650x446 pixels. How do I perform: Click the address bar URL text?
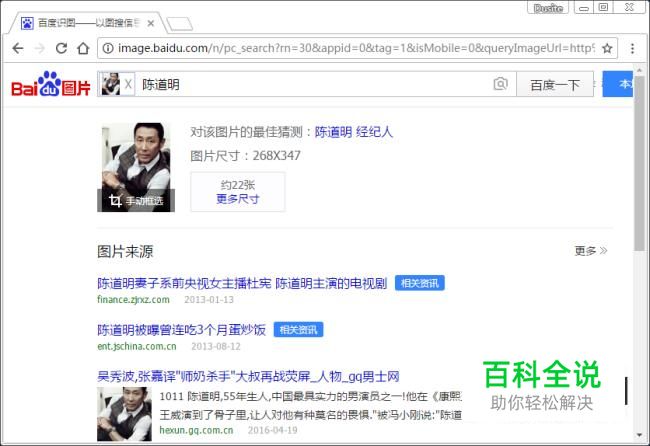[x=356, y=48]
